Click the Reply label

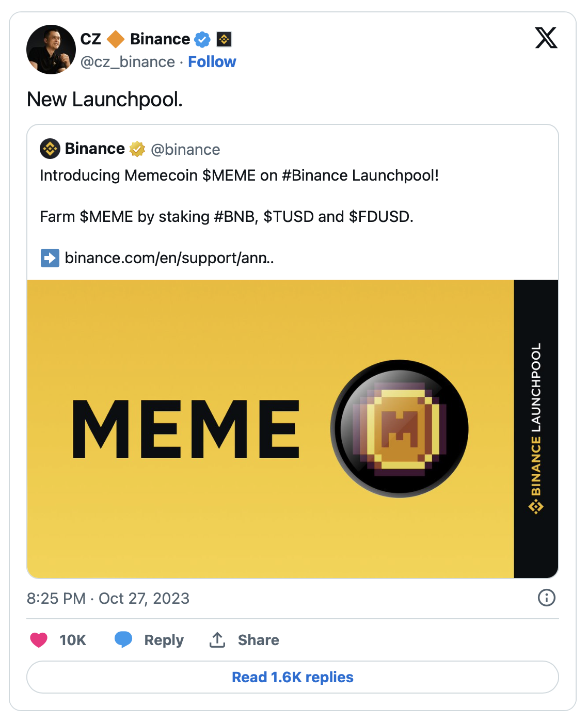coord(164,640)
